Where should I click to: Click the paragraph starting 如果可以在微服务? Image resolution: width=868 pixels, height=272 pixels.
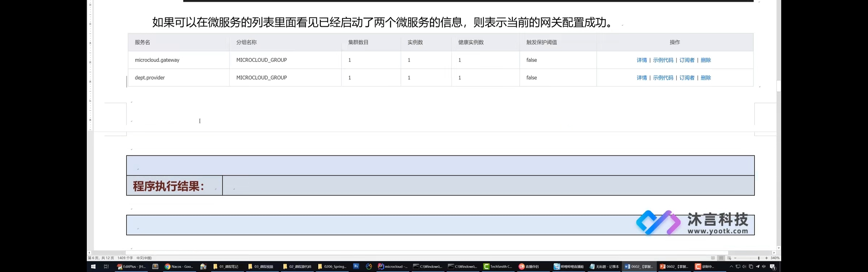click(x=383, y=22)
